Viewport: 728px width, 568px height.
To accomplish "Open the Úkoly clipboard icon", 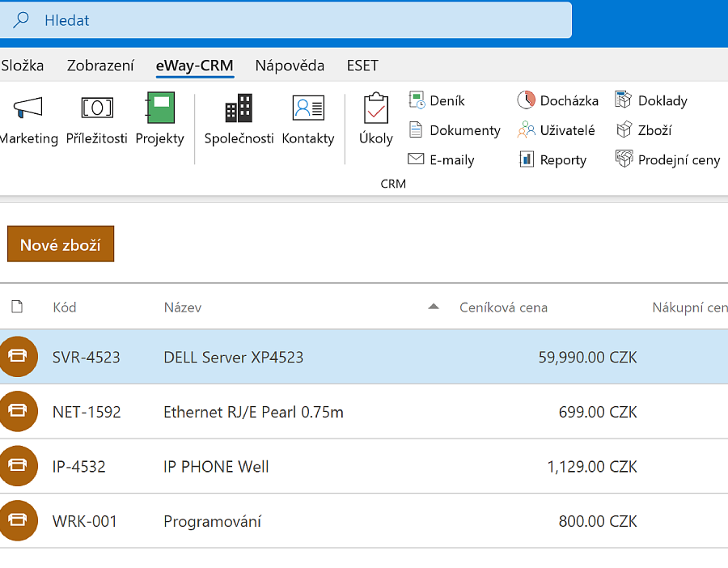I will (x=375, y=108).
